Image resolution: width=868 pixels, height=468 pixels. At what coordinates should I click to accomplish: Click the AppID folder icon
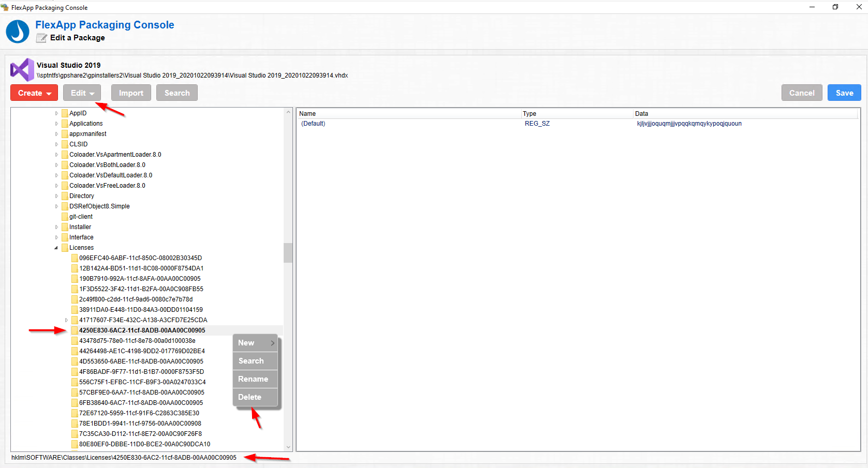coord(65,113)
